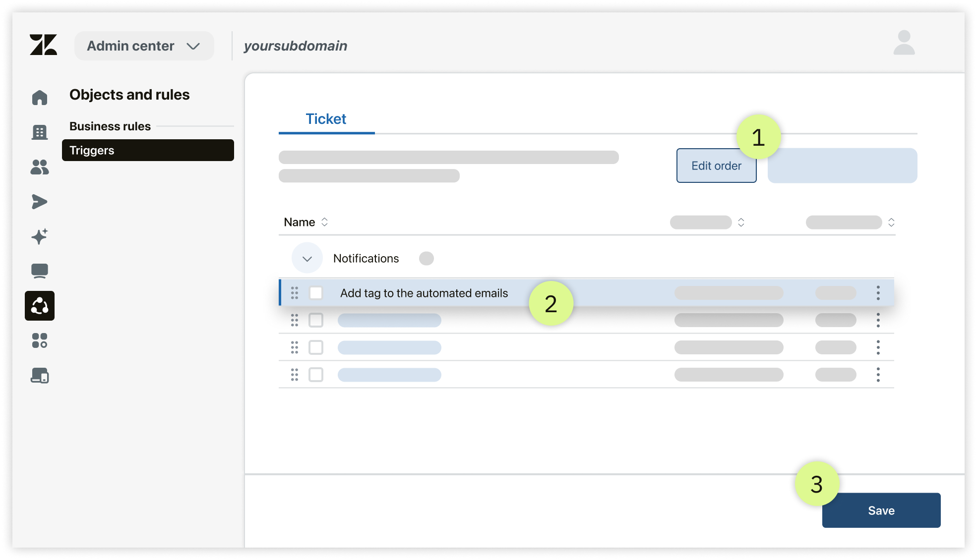Open the Home icon in the sidebar
The width and height of the screenshot is (977, 560).
point(40,98)
